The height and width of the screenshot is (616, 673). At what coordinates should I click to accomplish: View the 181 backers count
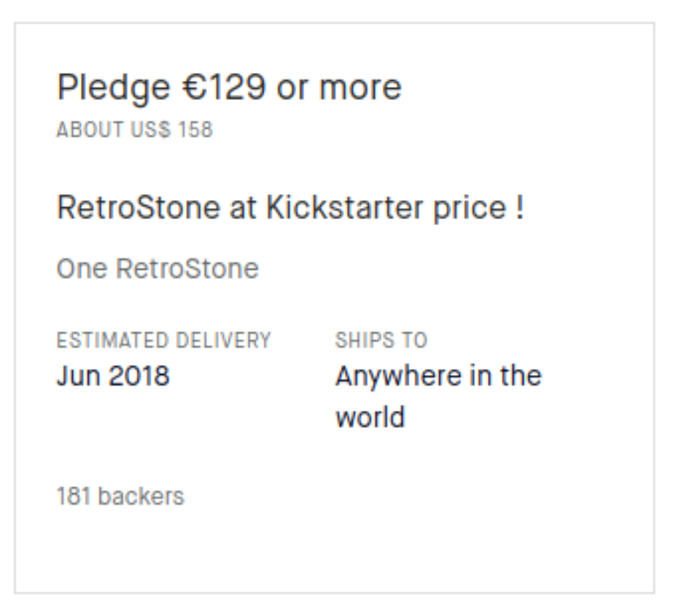pyautogui.click(x=120, y=497)
